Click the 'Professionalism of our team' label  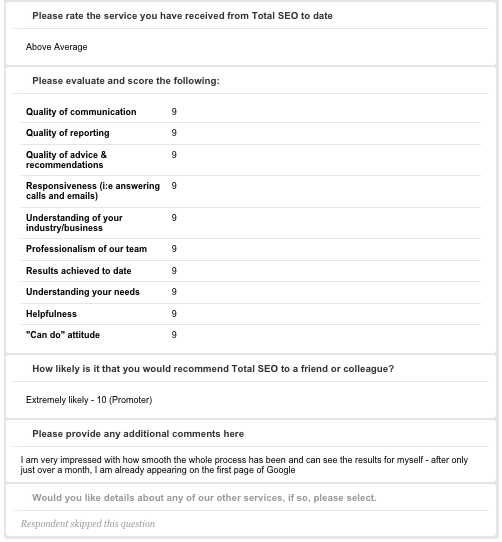pyautogui.click(x=86, y=249)
